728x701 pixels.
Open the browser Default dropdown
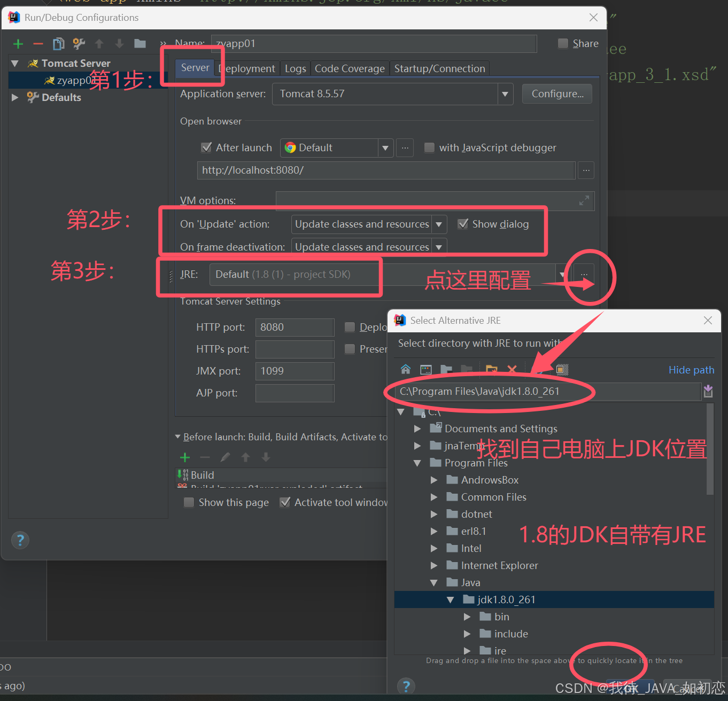[385, 148]
